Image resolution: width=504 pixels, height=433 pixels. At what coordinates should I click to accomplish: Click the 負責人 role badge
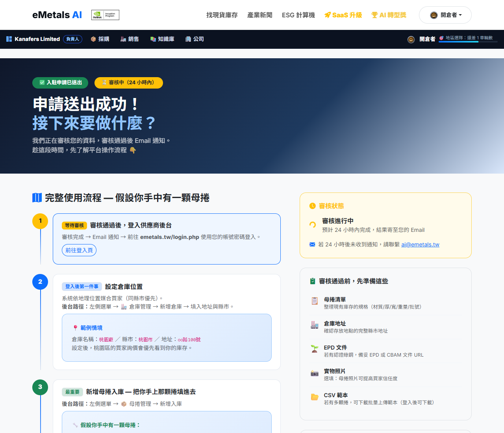72,39
